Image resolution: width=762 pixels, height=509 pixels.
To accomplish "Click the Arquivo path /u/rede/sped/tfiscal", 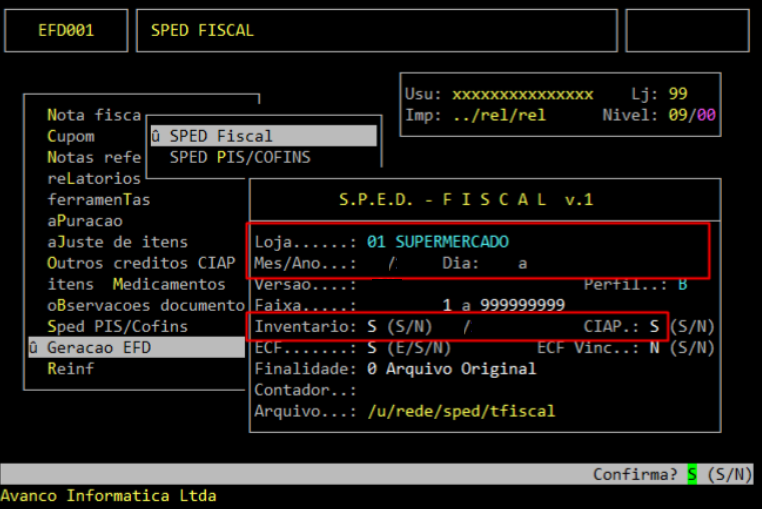I will pos(461,412).
